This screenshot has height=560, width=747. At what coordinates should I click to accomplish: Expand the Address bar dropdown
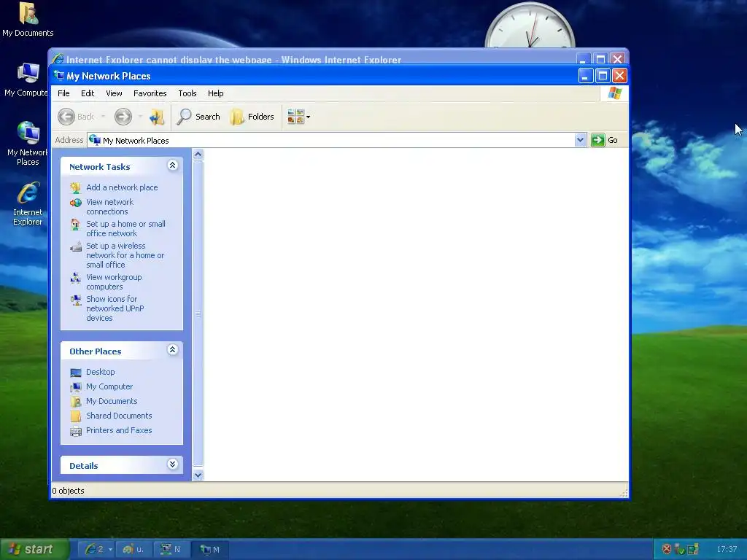point(580,140)
